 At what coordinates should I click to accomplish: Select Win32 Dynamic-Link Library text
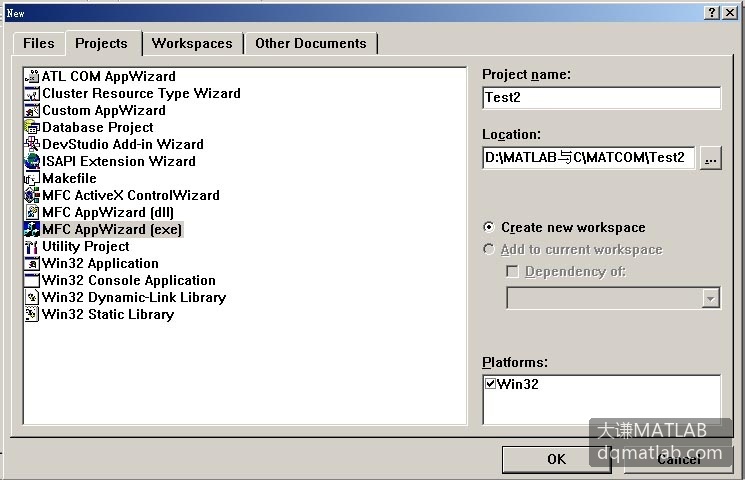point(134,298)
